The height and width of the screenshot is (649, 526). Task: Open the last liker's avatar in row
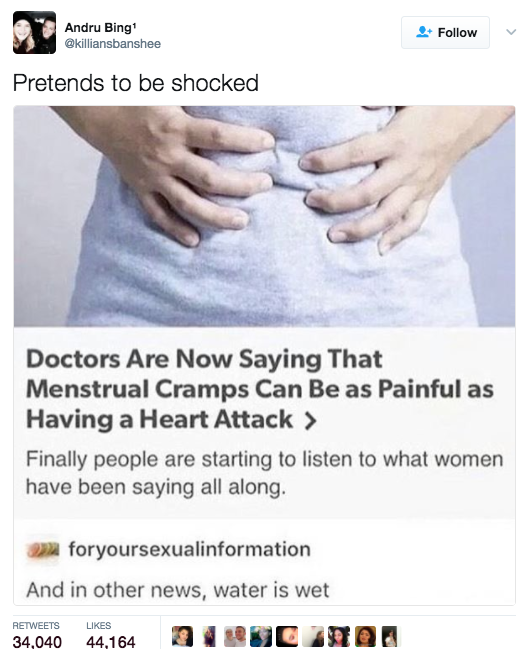click(x=390, y=636)
